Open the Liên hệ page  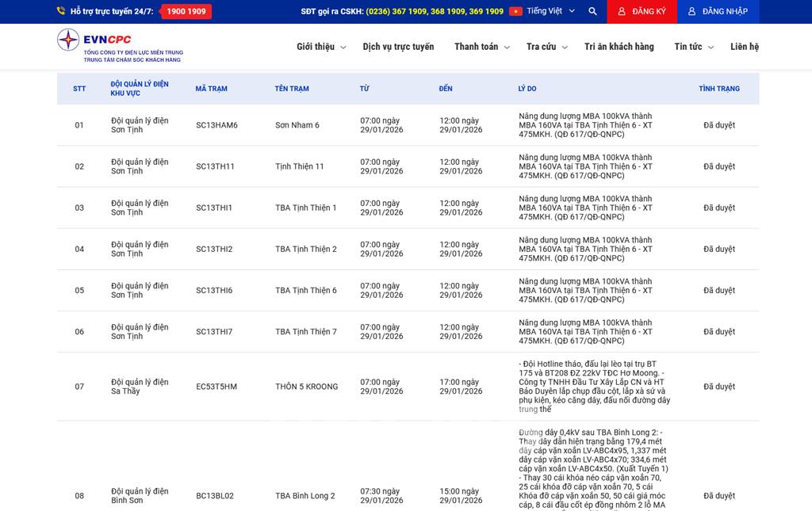pyautogui.click(x=744, y=47)
